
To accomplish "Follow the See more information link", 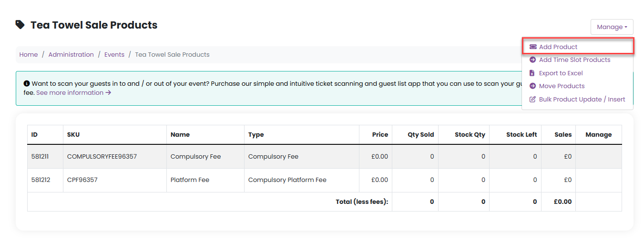I will tap(73, 92).
